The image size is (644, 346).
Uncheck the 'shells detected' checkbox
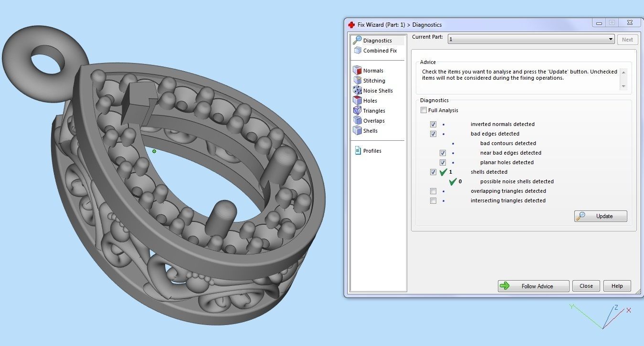[x=433, y=172]
